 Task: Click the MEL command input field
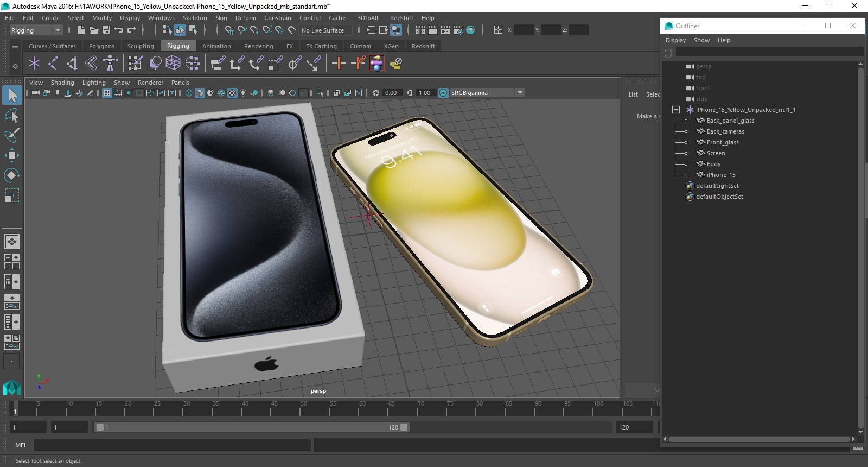coord(172,445)
